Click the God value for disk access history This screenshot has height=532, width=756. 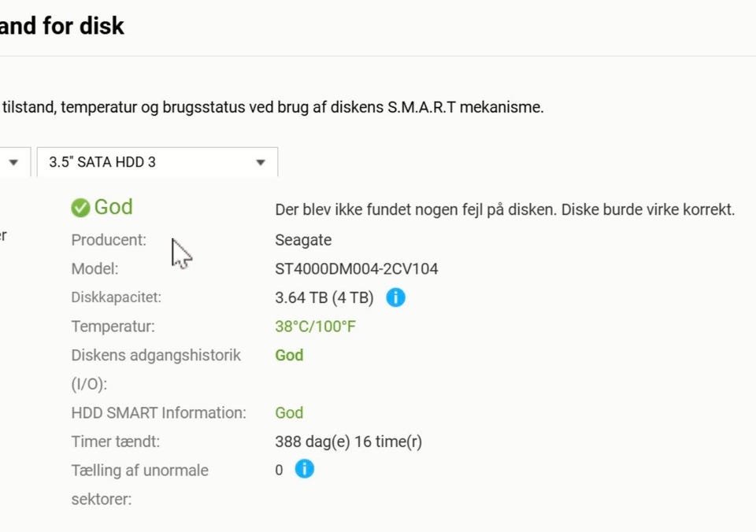(x=289, y=355)
